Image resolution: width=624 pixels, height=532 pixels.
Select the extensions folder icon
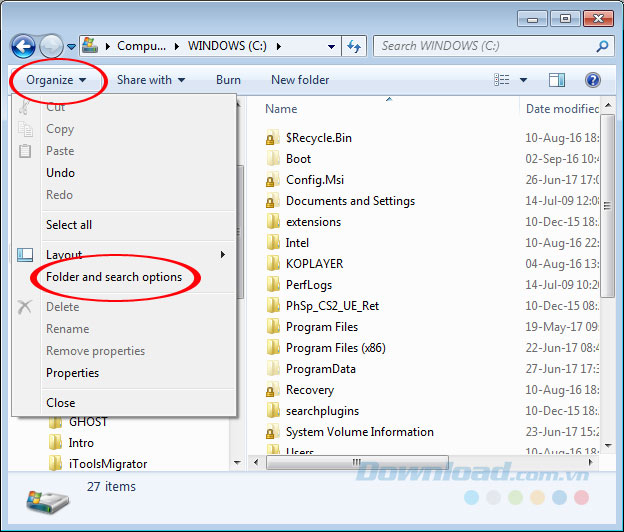[x=273, y=222]
